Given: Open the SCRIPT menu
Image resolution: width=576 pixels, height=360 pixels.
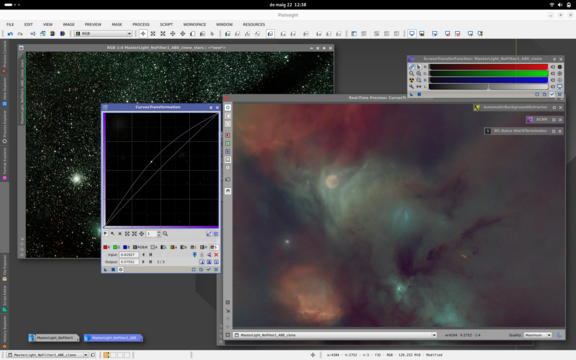Looking at the screenshot, I should 166,24.
